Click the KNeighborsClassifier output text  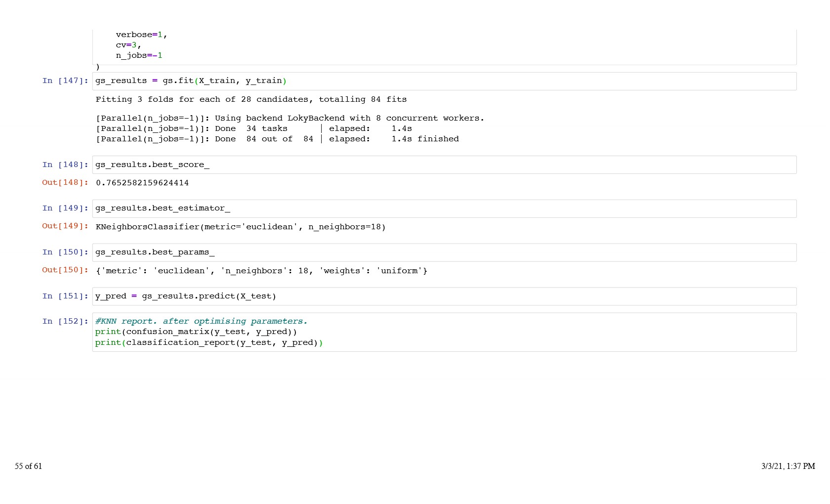(241, 227)
